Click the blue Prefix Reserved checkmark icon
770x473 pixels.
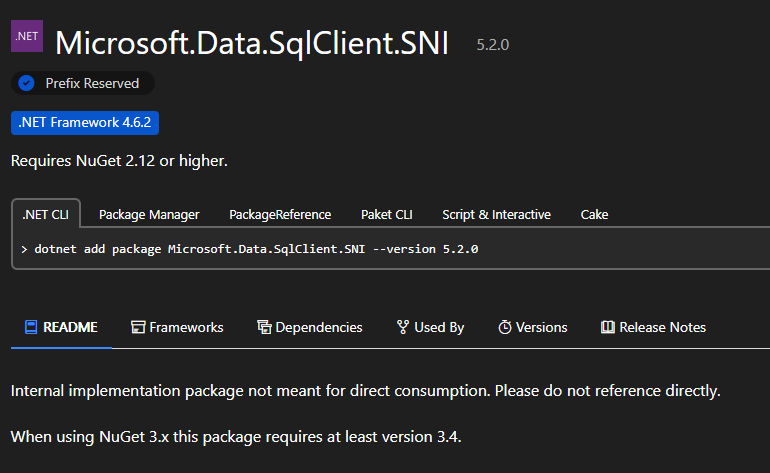point(27,83)
